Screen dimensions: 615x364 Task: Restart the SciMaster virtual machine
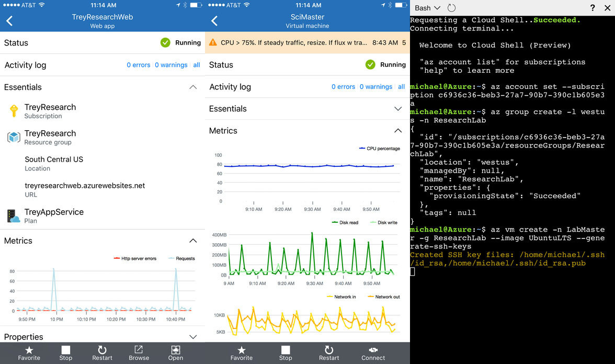pyautogui.click(x=328, y=353)
